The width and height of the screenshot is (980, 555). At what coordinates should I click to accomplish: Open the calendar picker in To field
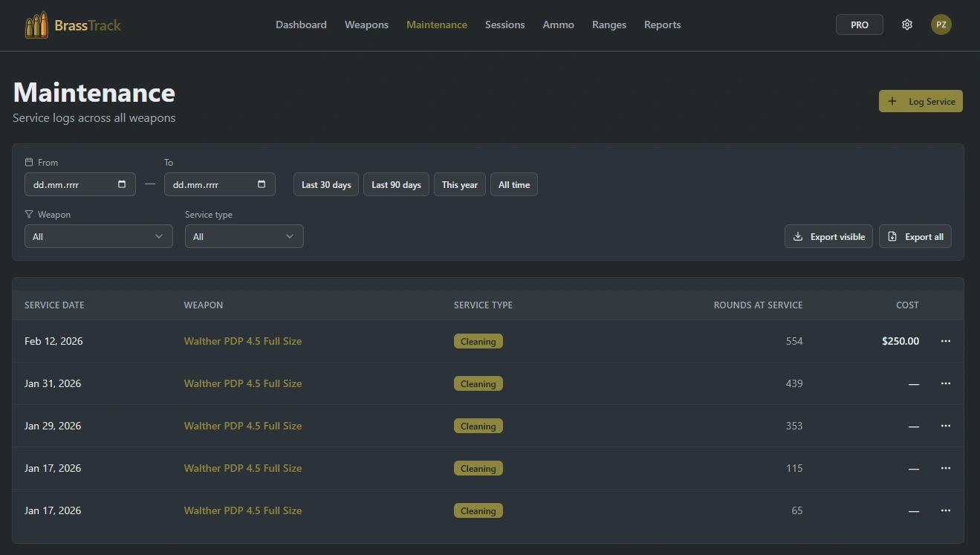[262, 184]
